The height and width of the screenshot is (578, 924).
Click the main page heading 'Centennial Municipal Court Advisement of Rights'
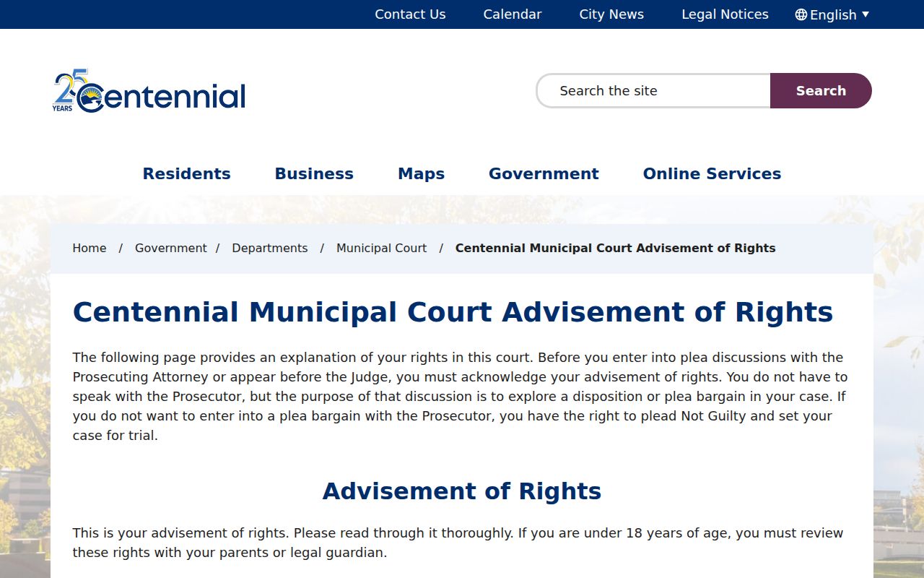453,313
